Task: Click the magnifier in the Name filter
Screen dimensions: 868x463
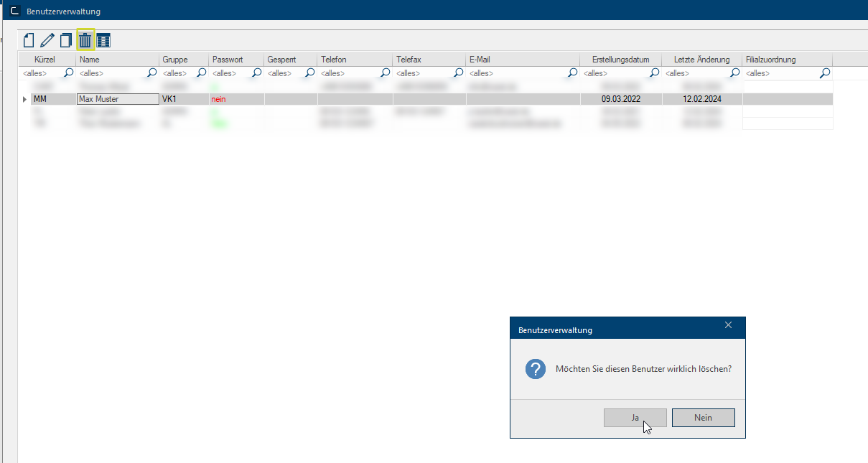Action: [152, 73]
